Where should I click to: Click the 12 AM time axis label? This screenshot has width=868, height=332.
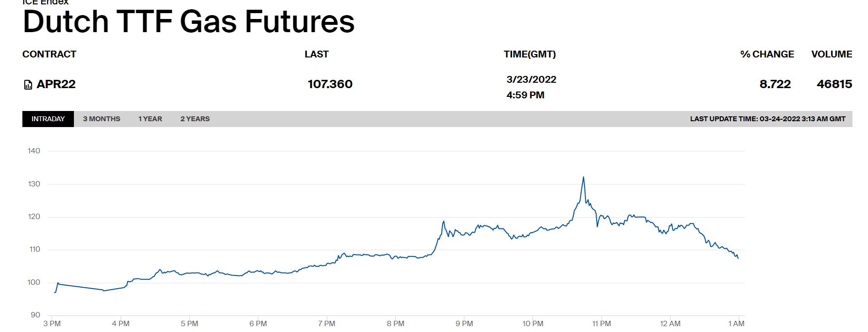pyautogui.click(x=670, y=324)
